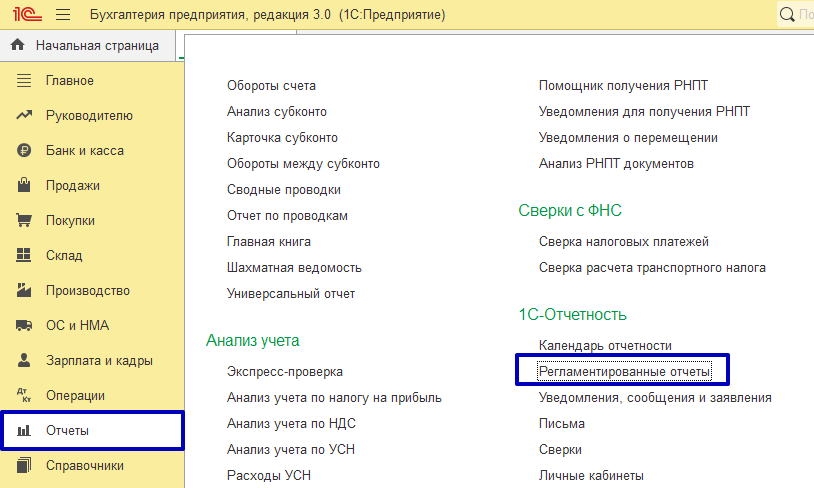Click the ОС и НМА truck icon
This screenshot has width=814, height=488.
[x=25, y=326]
